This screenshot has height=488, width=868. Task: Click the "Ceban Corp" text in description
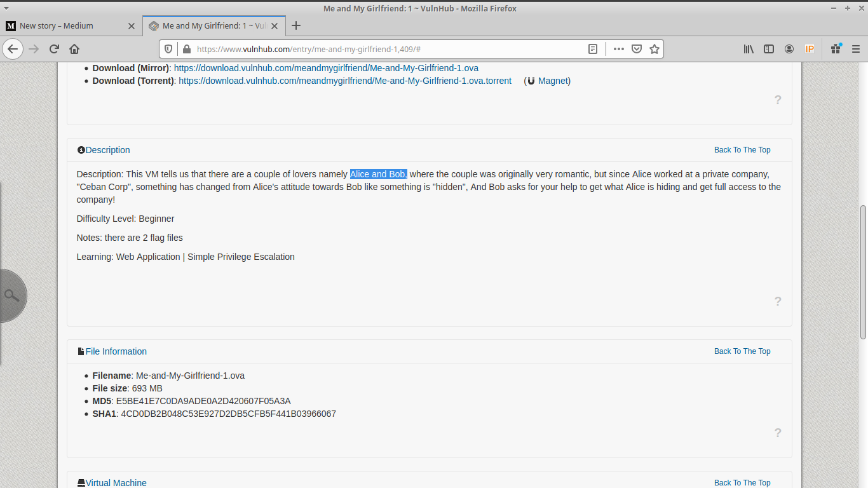[x=104, y=187]
